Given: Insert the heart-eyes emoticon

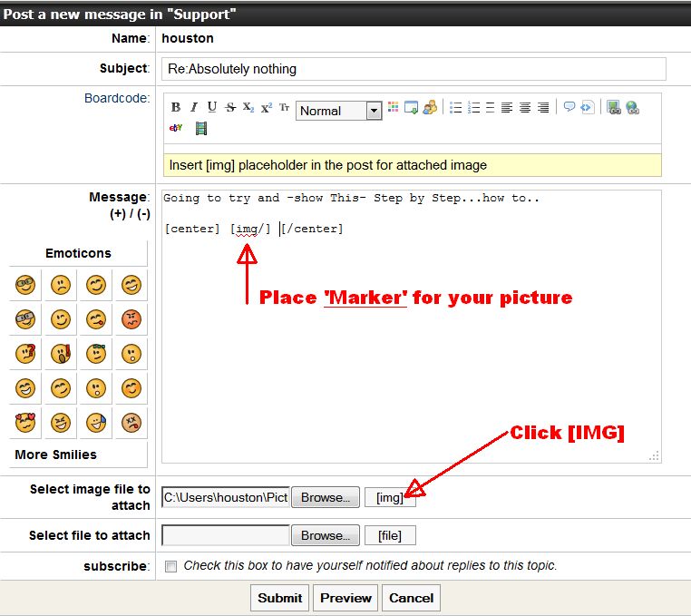Looking at the screenshot, I should [24, 422].
